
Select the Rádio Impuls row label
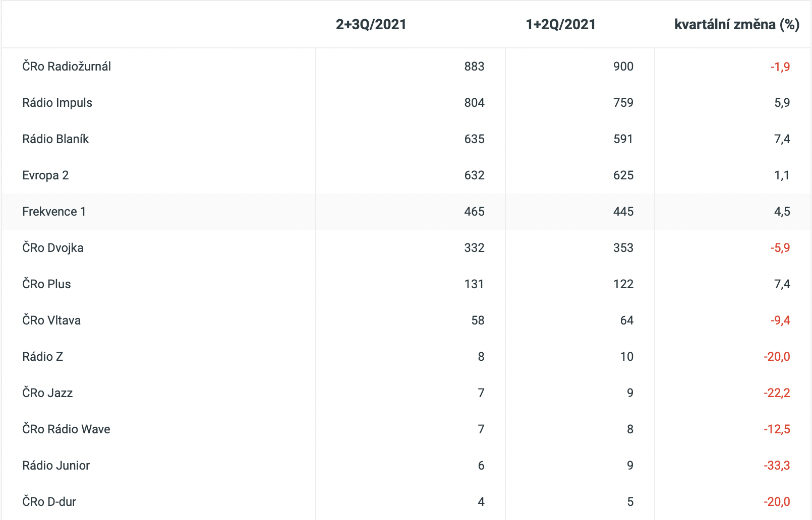pos(57,103)
